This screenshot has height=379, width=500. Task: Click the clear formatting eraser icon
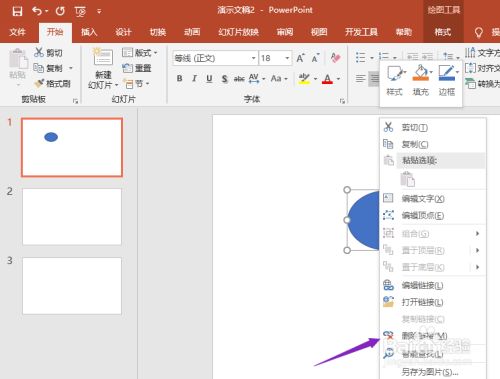coord(336,58)
